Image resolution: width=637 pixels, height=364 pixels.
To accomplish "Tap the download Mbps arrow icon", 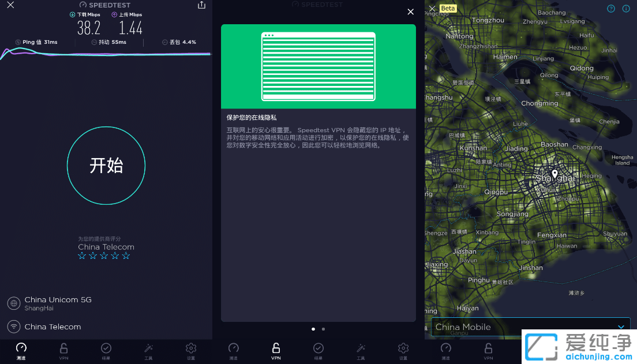I will [x=72, y=14].
